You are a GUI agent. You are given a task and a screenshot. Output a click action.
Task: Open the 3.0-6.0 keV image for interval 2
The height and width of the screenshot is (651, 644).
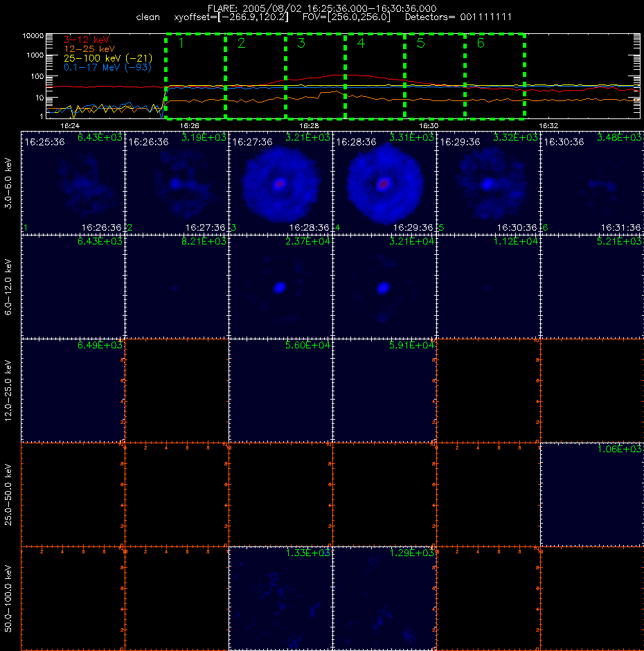(x=177, y=183)
